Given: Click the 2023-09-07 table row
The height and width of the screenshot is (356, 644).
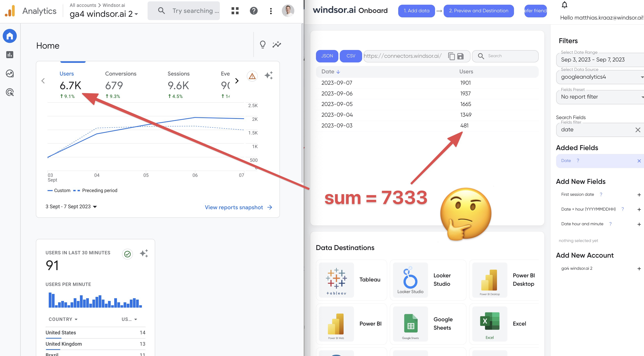Looking at the screenshot, I should (427, 83).
